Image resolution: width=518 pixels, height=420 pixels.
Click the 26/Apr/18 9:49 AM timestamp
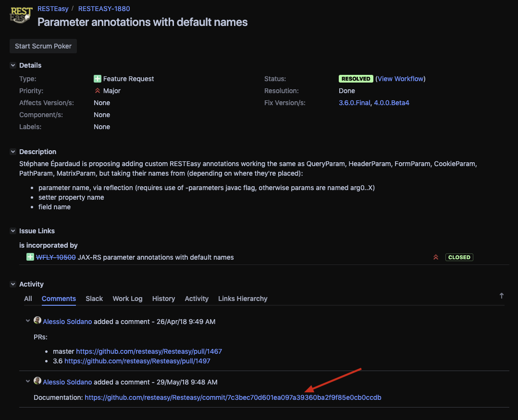(x=186, y=322)
